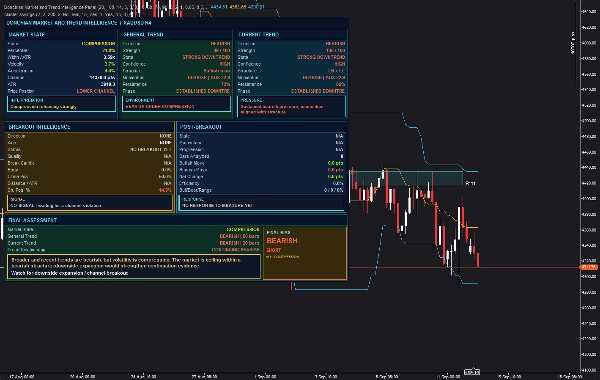600x380 pixels.
Task: Click STRONG DOWNTREND under Current Trend
Action: tap(321, 57)
